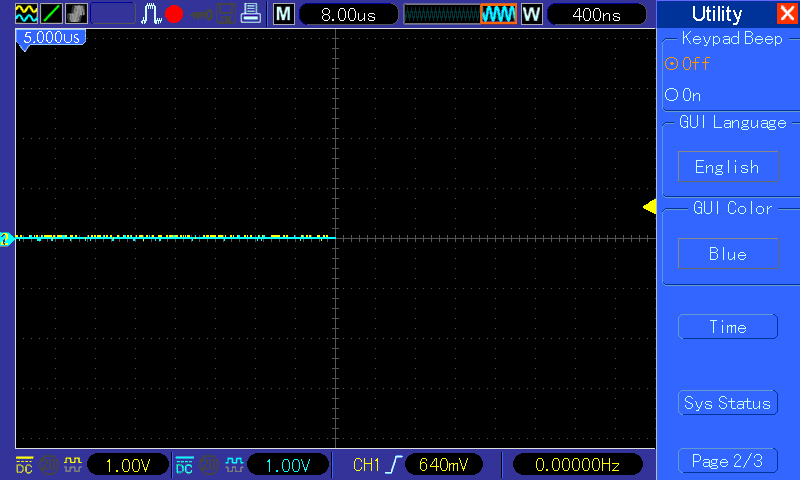Click the pulse-shaped trigger status icon

(x=151, y=14)
